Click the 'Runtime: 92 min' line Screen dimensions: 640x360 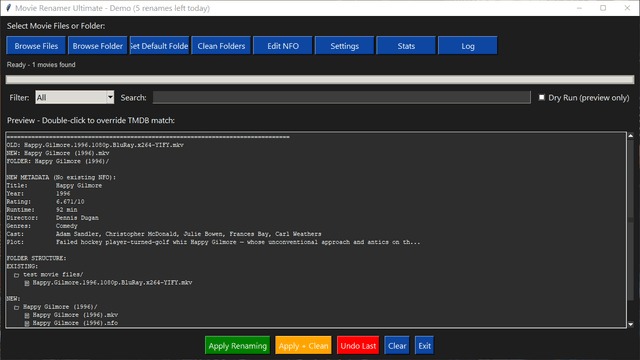(x=42, y=209)
